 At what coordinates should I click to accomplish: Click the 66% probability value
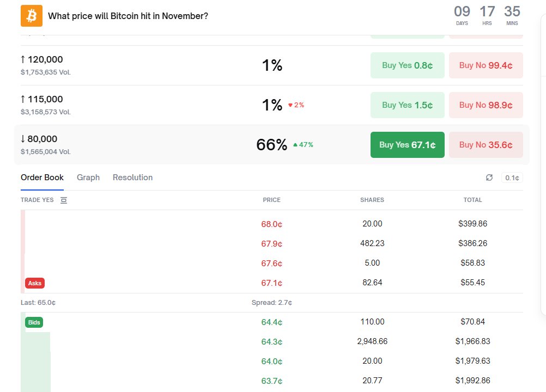[271, 145]
